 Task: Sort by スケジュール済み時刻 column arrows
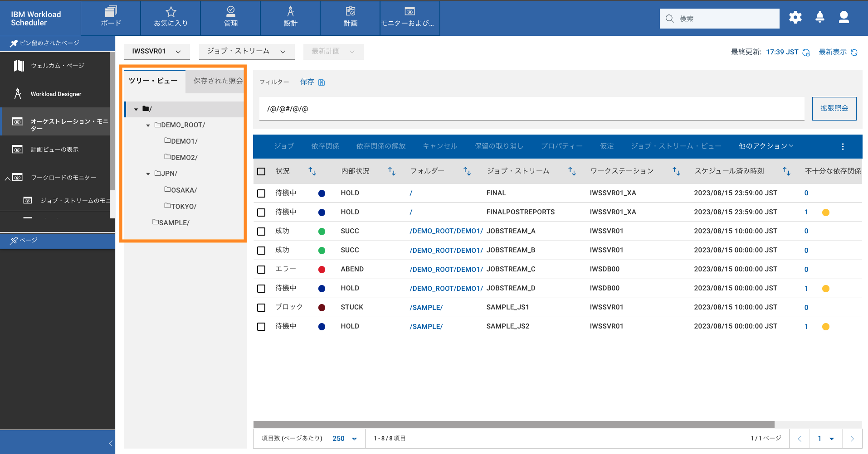tap(786, 171)
